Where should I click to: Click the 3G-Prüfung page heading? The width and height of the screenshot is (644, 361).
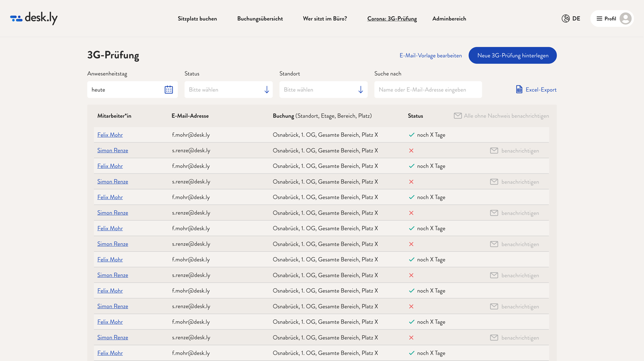click(x=113, y=55)
